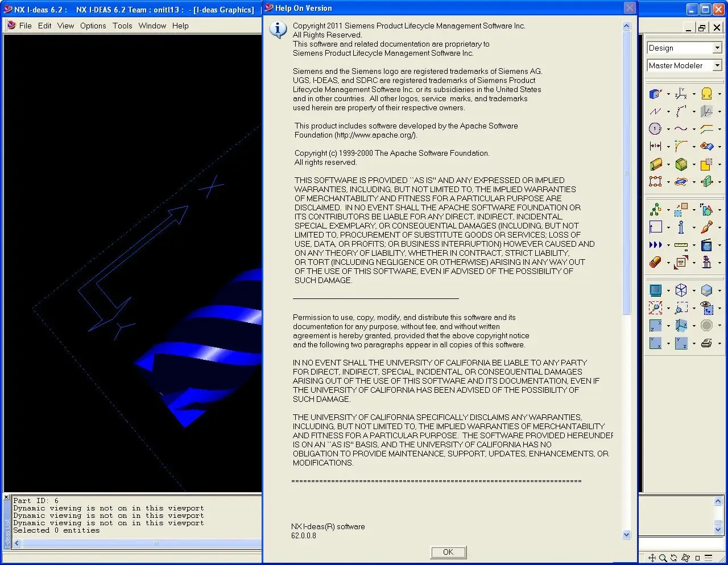Select the Eraser delete tool
This screenshot has height=565, width=728.
(x=656, y=263)
